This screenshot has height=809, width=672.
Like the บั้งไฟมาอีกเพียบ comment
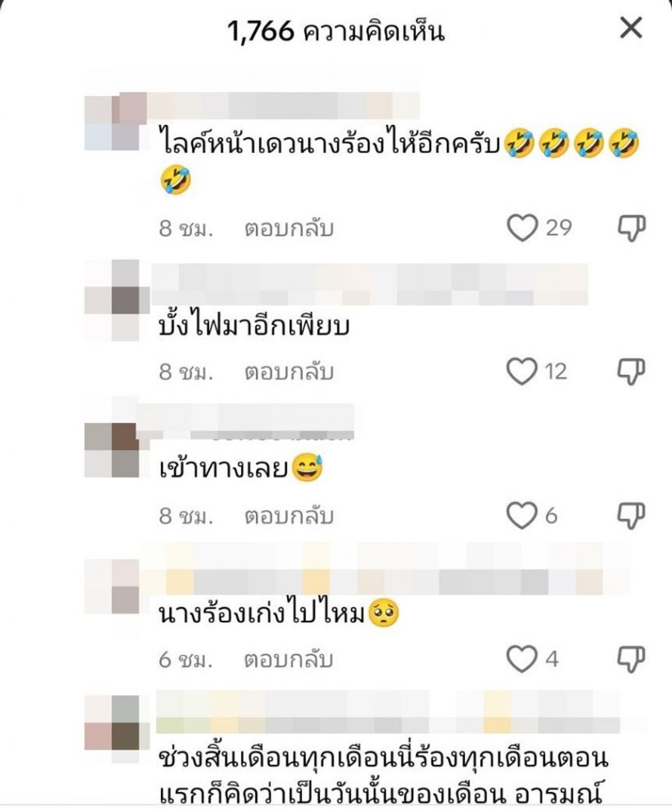[x=522, y=371]
